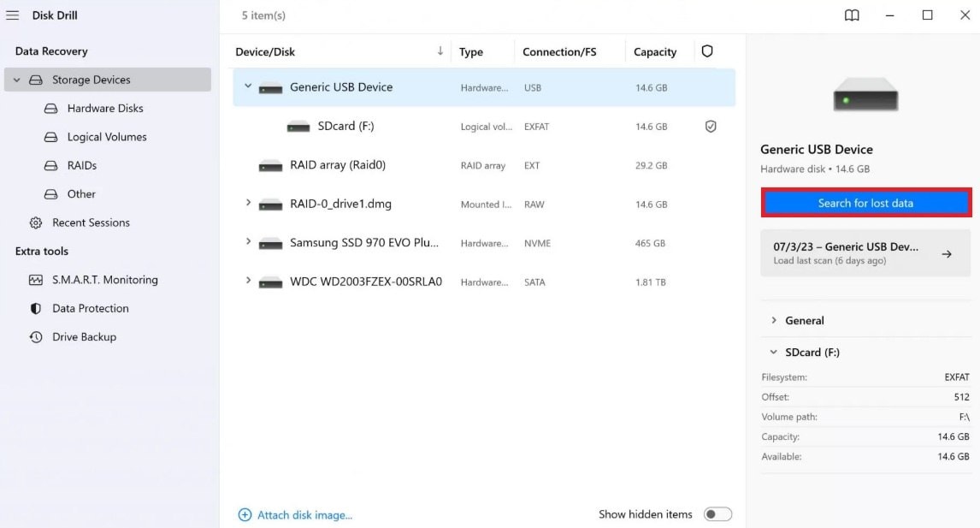Open Drive Backup tool

[85, 337]
